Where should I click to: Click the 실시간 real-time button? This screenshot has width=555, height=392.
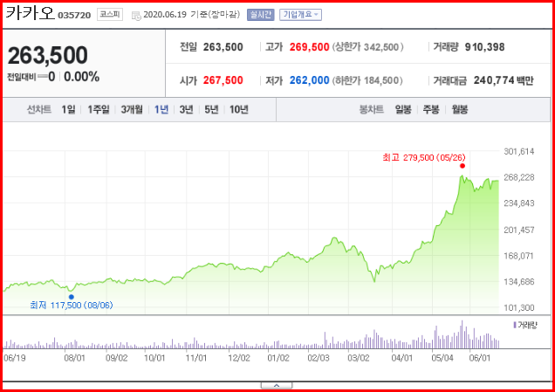tap(261, 15)
